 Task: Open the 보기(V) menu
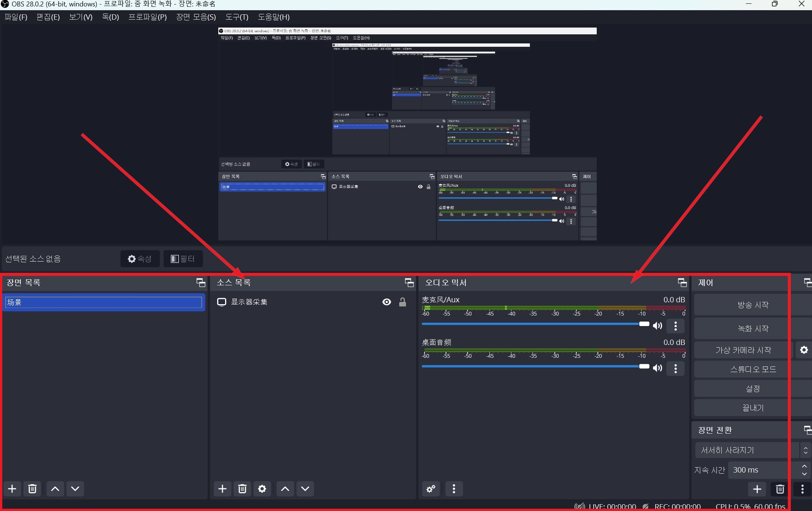click(x=81, y=17)
